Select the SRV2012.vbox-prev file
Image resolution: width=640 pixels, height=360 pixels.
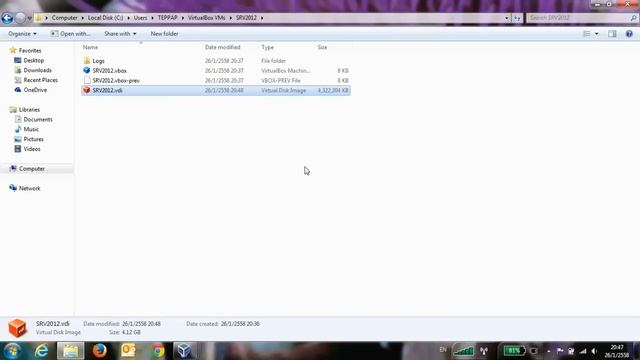(116, 80)
